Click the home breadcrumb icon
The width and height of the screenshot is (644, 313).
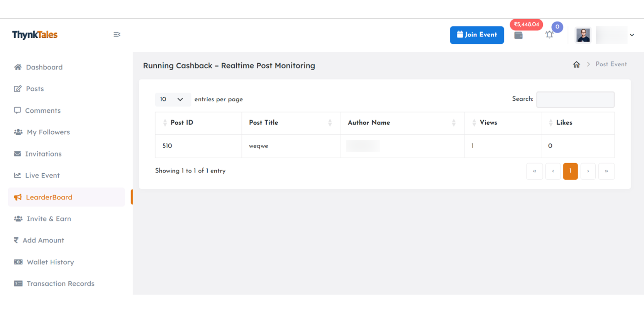click(x=576, y=64)
